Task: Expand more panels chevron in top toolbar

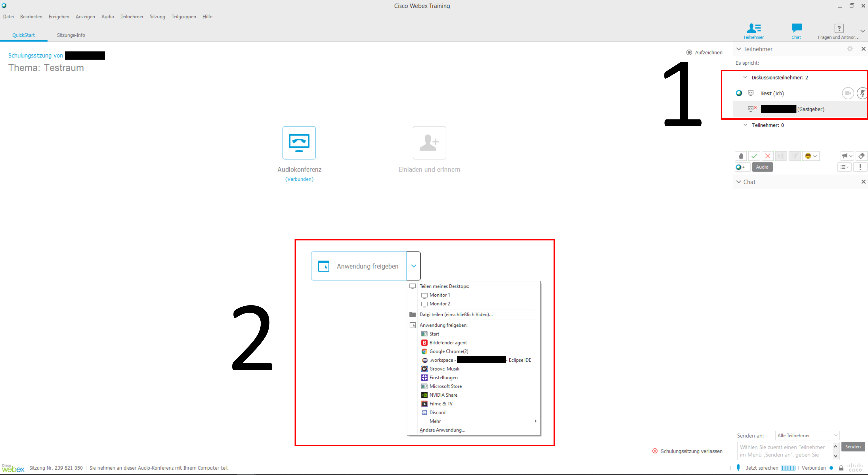Action: click(863, 31)
